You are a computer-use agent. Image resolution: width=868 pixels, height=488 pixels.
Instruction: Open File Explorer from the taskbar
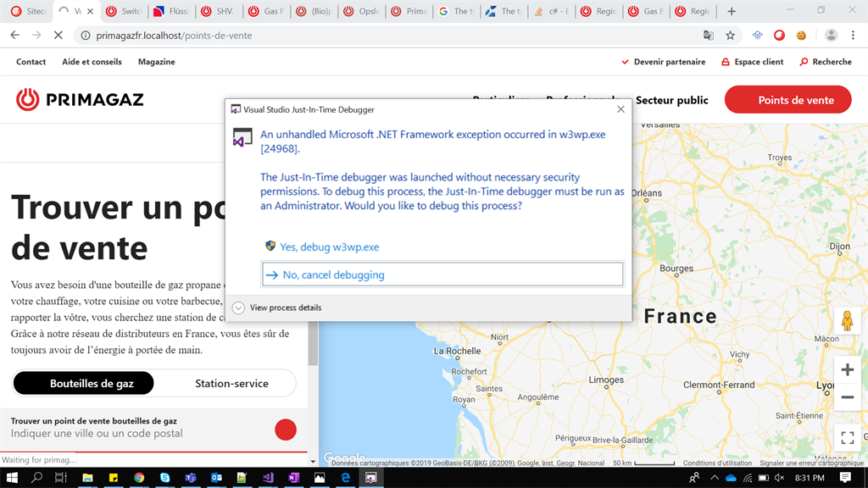pos(87,478)
